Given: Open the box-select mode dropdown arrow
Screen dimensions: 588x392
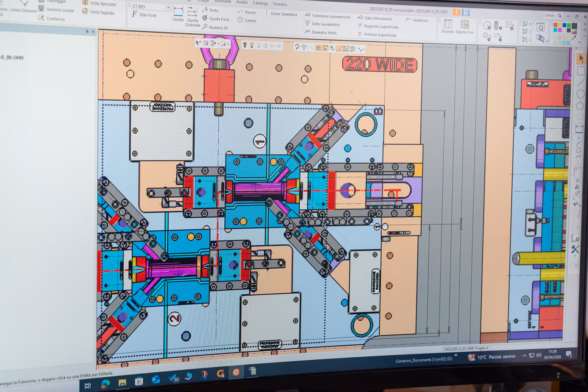Looking at the screenshot, I should point(228,44).
